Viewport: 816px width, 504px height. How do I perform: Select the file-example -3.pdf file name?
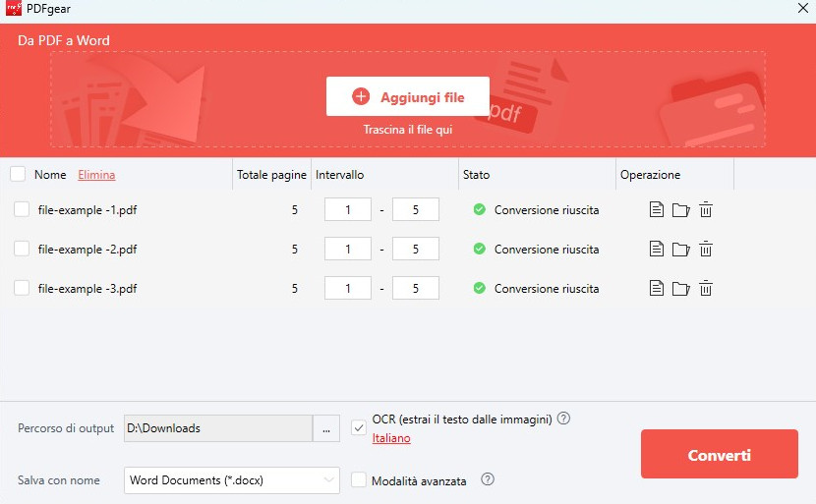coord(87,289)
